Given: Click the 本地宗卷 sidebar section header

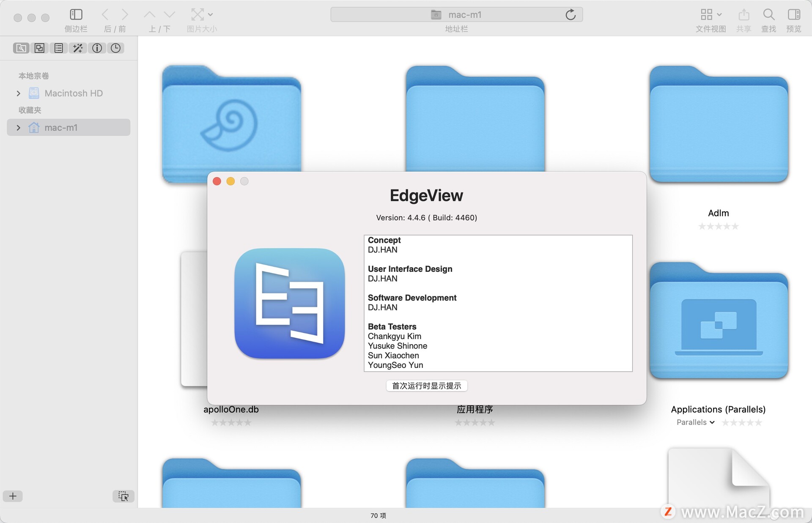Looking at the screenshot, I should tap(33, 76).
